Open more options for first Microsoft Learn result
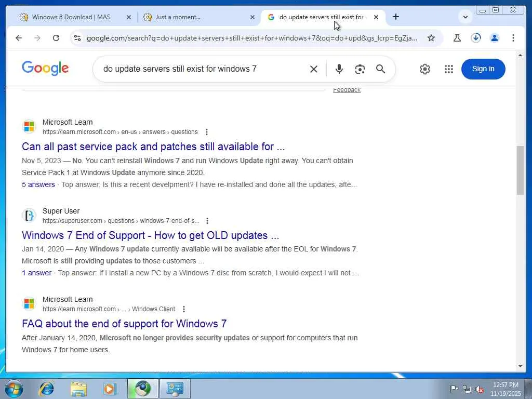The width and height of the screenshot is (532, 399). click(207, 132)
